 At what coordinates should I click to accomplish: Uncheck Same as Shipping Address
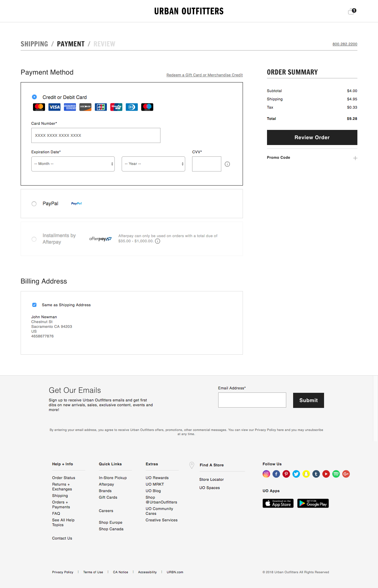coord(34,305)
